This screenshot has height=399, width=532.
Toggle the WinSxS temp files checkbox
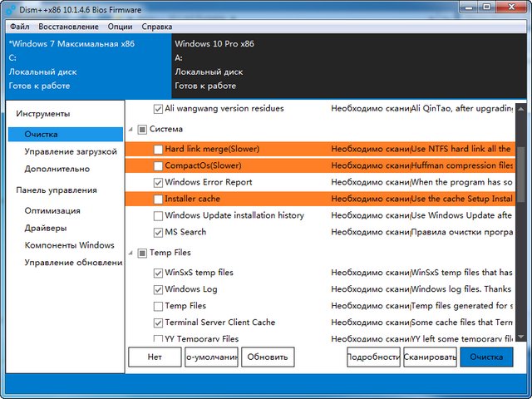tap(159, 273)
